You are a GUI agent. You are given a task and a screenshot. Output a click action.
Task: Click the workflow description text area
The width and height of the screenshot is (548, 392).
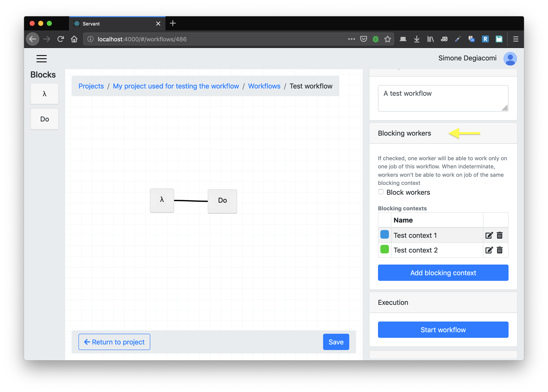pos(443,98)
